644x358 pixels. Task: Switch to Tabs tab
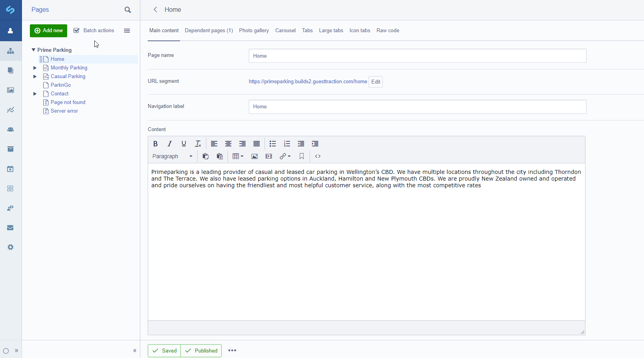click(x=307, y=31)
